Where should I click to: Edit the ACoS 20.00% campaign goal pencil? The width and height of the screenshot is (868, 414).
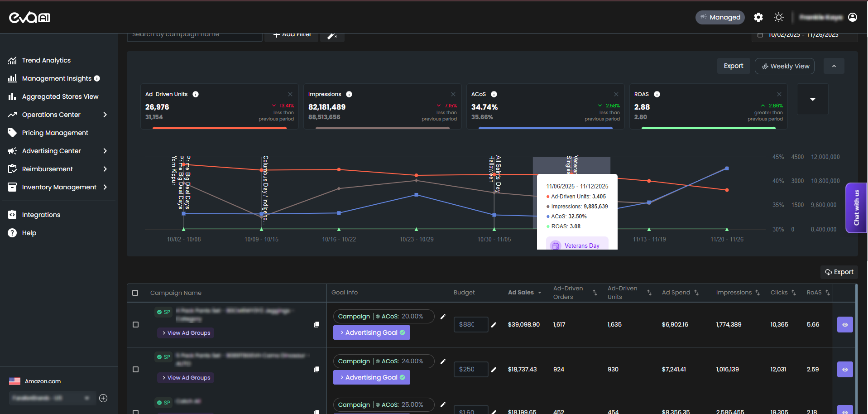(443, 317)
